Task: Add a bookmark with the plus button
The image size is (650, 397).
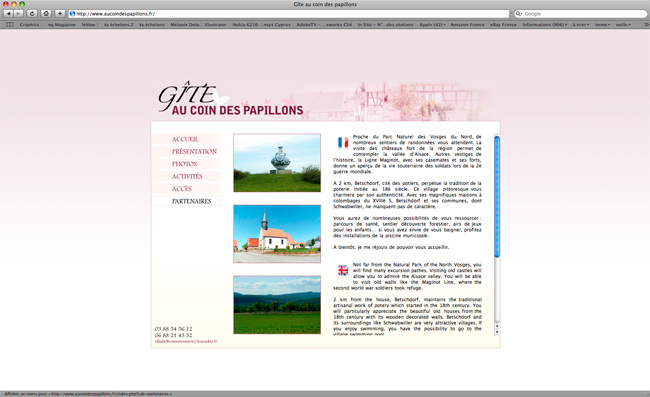Action: (x=60, y=14)
